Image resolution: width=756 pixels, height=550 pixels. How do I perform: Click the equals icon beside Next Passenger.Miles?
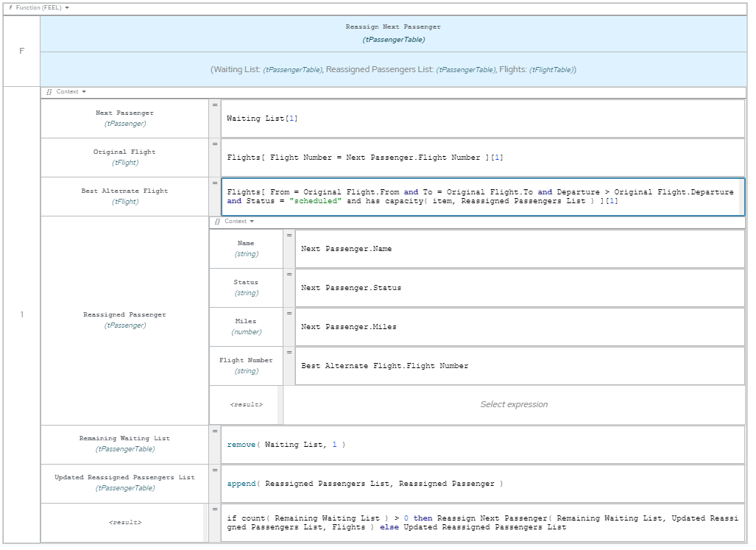[289, 314]
